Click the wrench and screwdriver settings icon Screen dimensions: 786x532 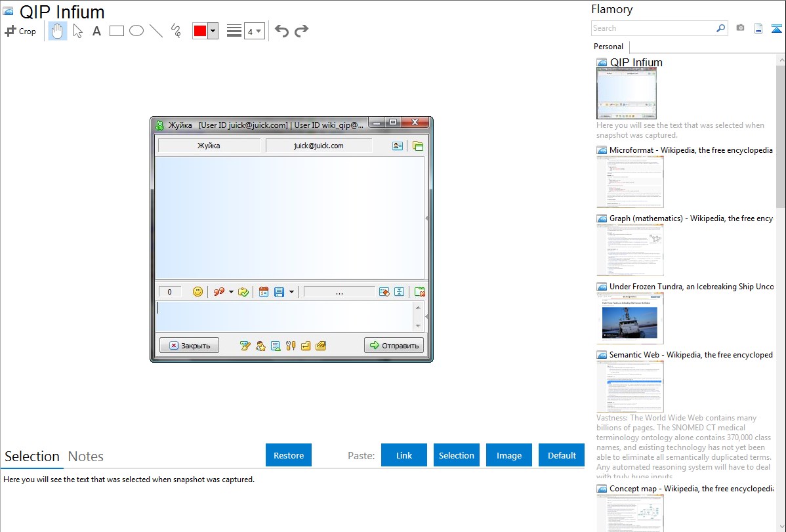[x=291, y=346]
